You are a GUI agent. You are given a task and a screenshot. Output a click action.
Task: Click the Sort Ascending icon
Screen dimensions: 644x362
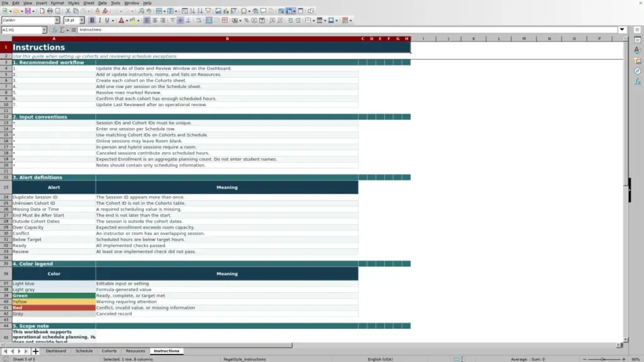192,11
